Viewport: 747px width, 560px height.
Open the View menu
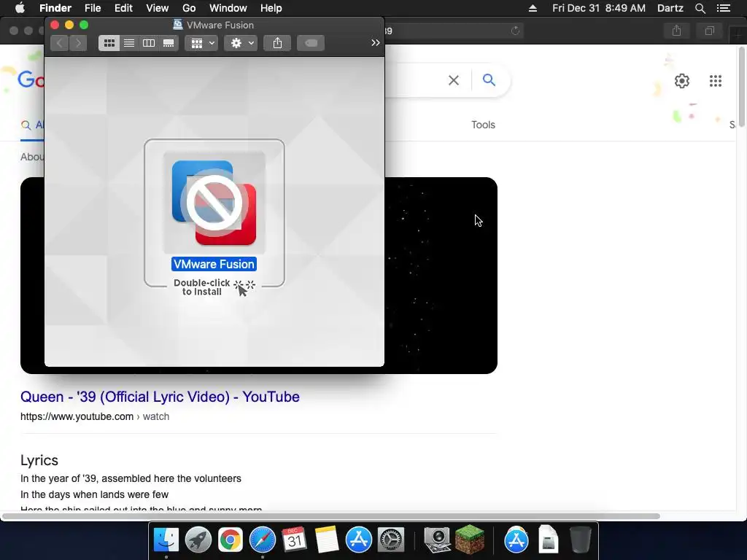coord(158,8)
